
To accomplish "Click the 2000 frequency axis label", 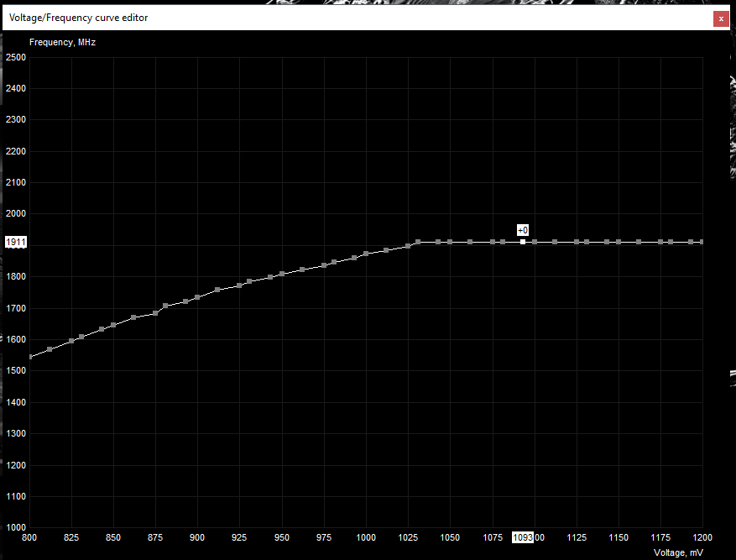I will coord(16,213).
